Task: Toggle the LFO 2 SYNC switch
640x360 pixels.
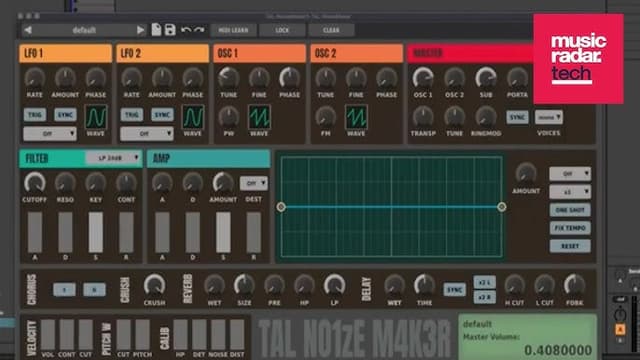Action: coord(162,115)
